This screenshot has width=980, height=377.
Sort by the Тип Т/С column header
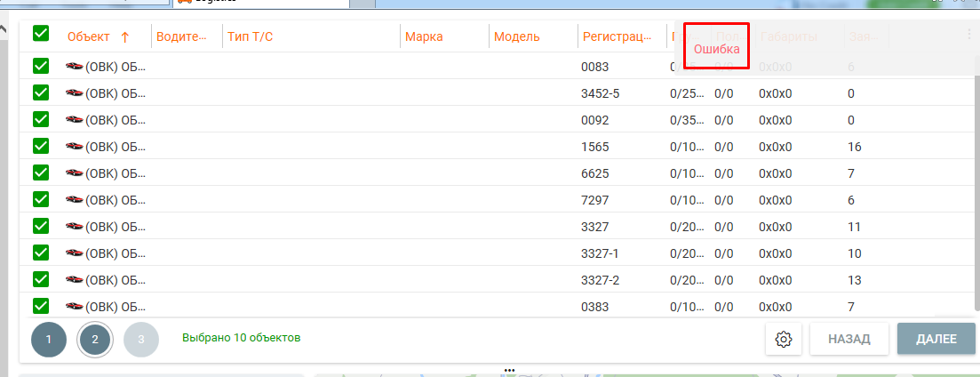point(250,36)
